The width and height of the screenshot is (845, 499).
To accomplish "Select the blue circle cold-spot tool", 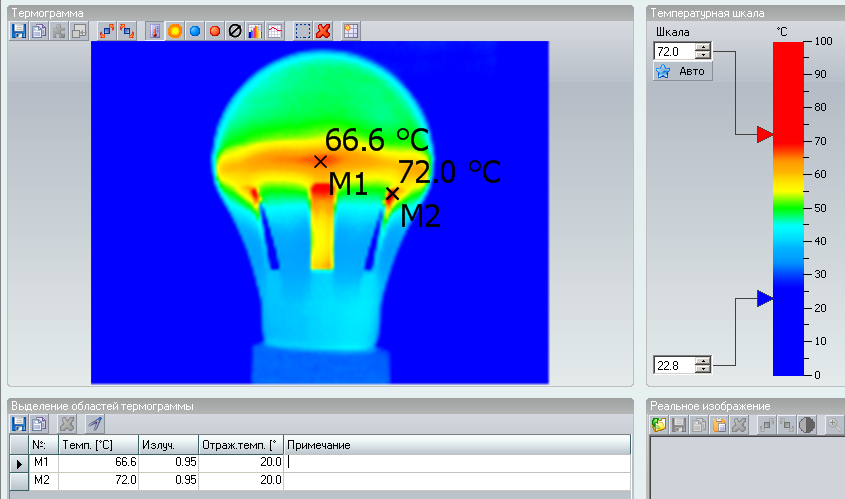I will (195, 31).
